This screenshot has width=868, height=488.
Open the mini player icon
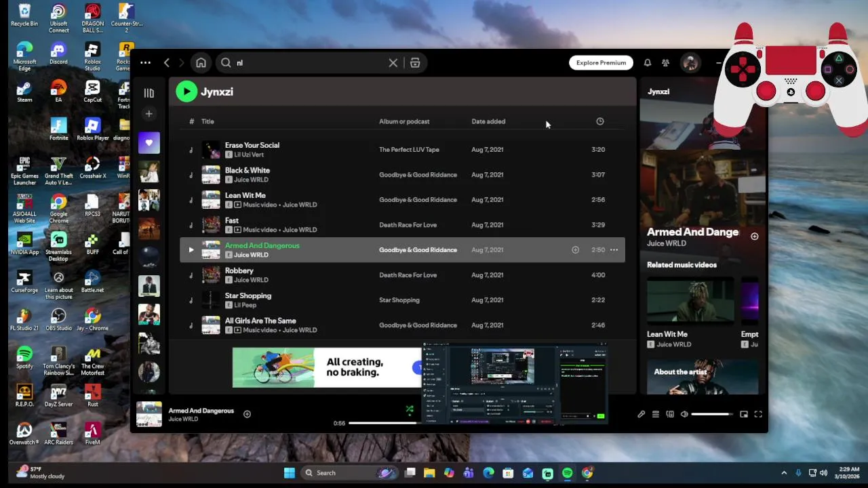click(x=744, y=414)
